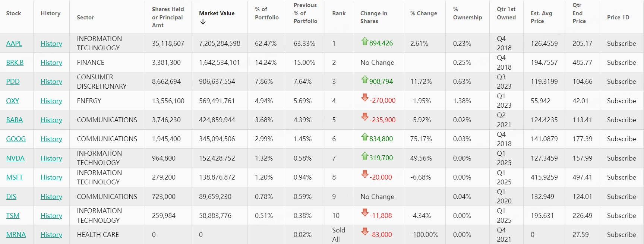View History for MRNA
This screenshot has height=244, width=644.
(51, 235)
